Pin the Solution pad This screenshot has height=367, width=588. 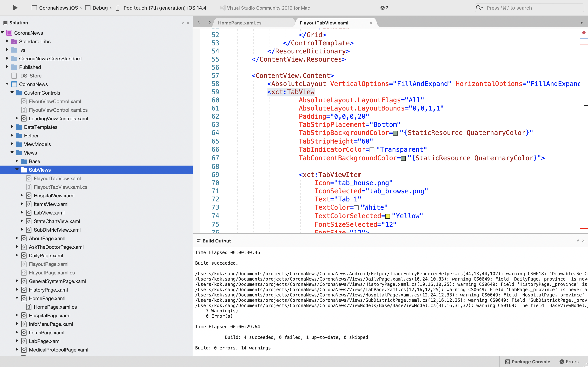(183, 23)
